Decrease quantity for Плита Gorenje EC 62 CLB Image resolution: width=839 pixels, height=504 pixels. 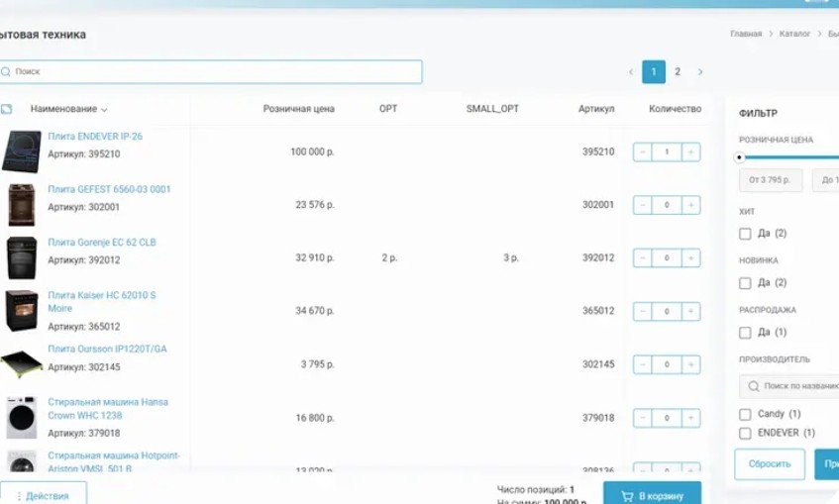tap(643, 257)
